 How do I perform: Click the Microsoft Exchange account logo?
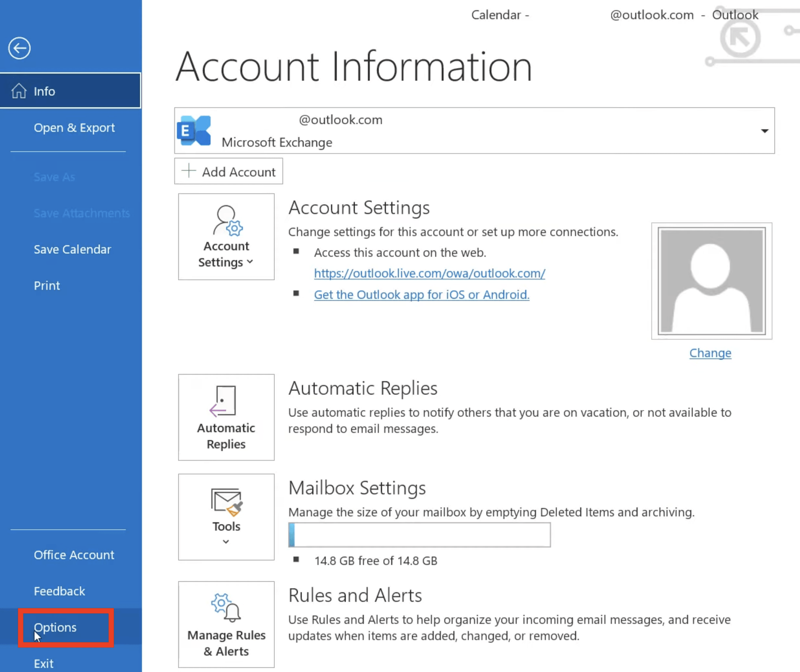click(194, 130)
